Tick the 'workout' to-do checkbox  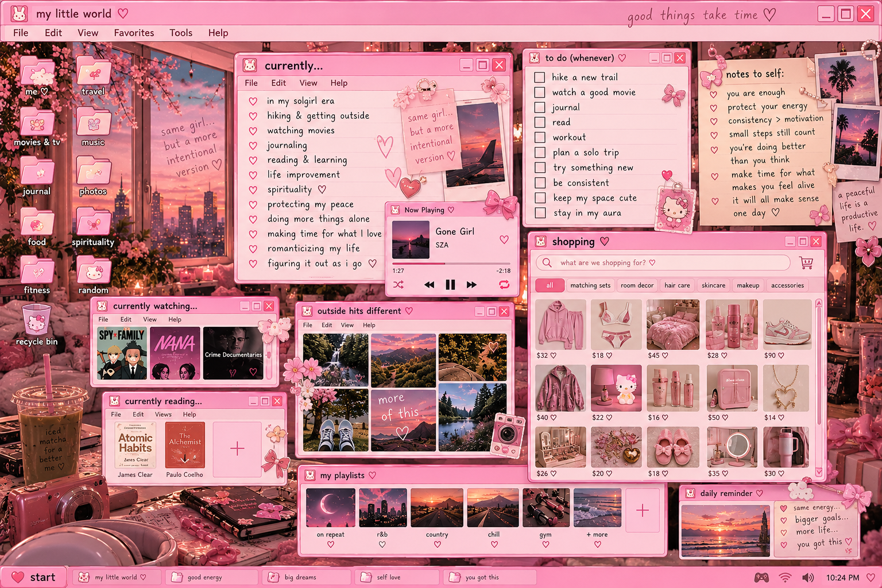click(540, 137)
